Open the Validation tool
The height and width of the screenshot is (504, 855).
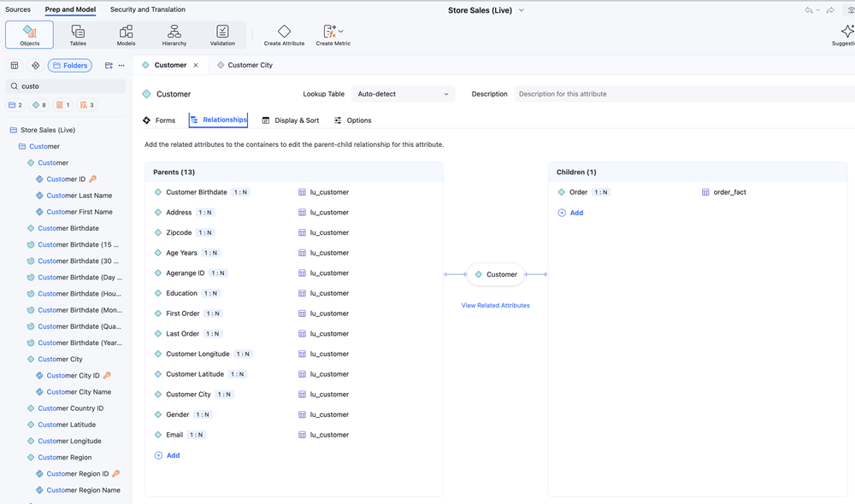pos(222,34)
